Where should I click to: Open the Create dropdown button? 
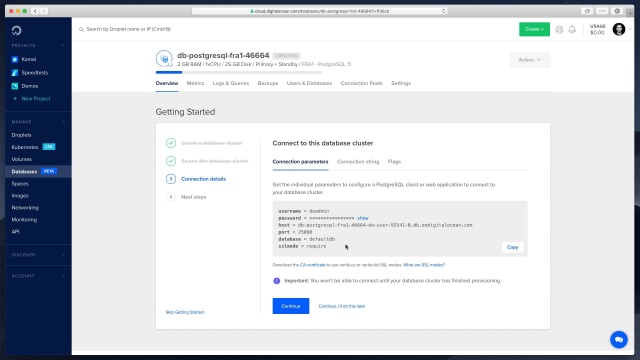[x=534, y=29]
